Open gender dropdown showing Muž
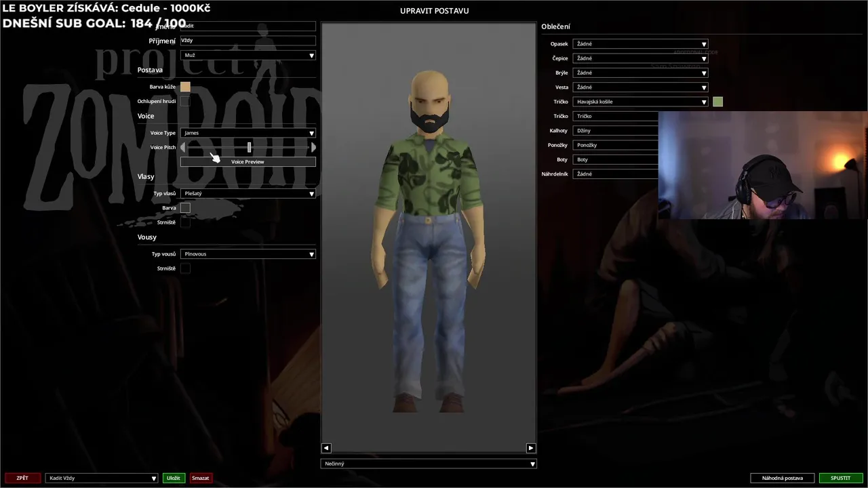 coord(248,55)
